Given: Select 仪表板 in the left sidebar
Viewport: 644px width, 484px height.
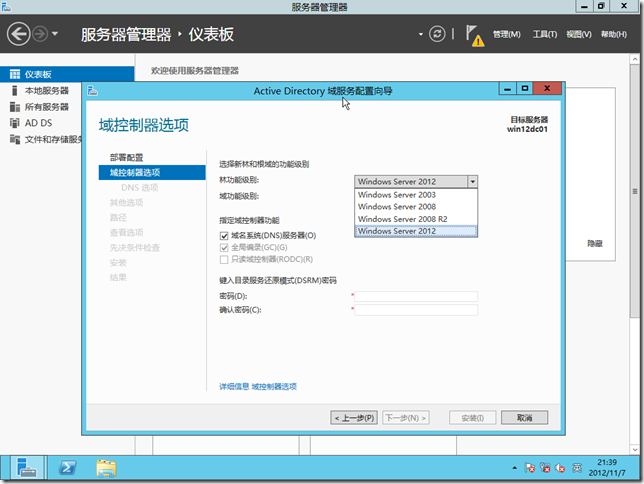Looking at the screenshot, I should point(67,74).
